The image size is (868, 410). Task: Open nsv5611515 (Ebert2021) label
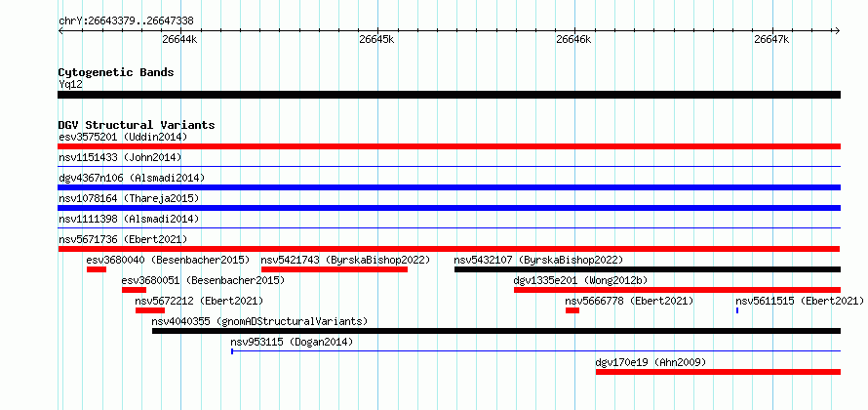click(x=800, y=301)
